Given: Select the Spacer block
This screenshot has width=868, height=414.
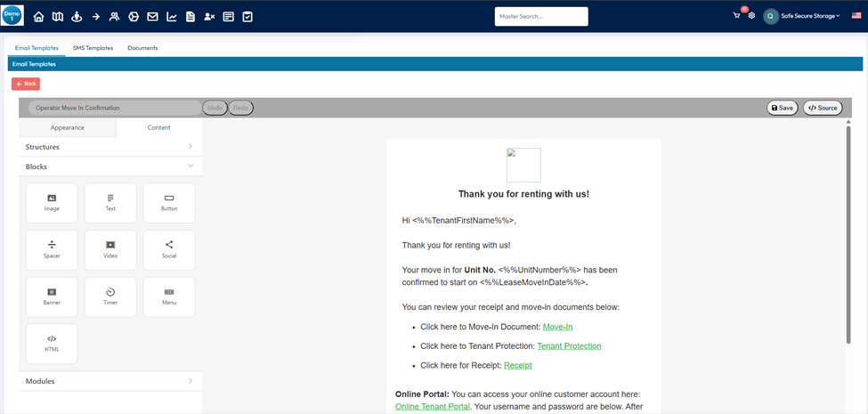Looking at the screenshot, I should (52, 249).
